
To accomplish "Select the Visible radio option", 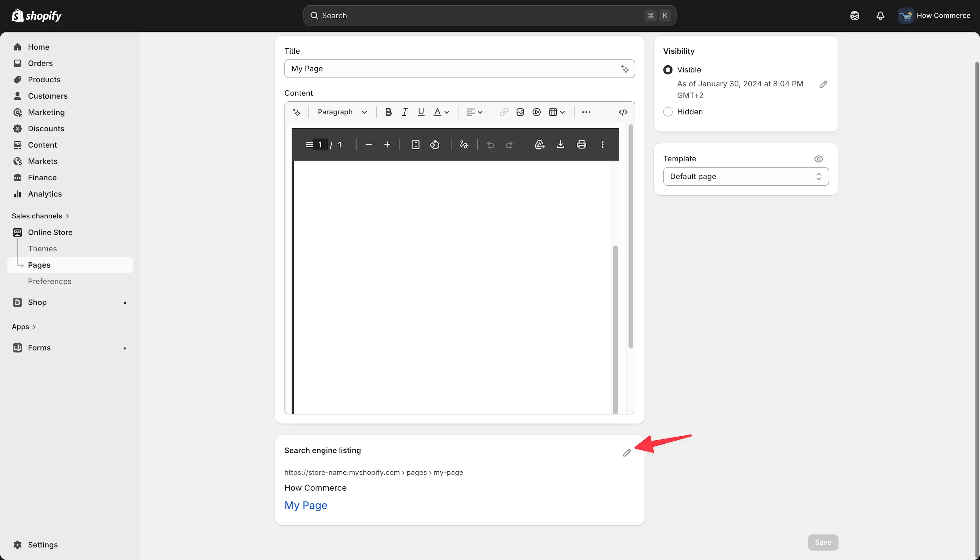I will click(668, 70).
